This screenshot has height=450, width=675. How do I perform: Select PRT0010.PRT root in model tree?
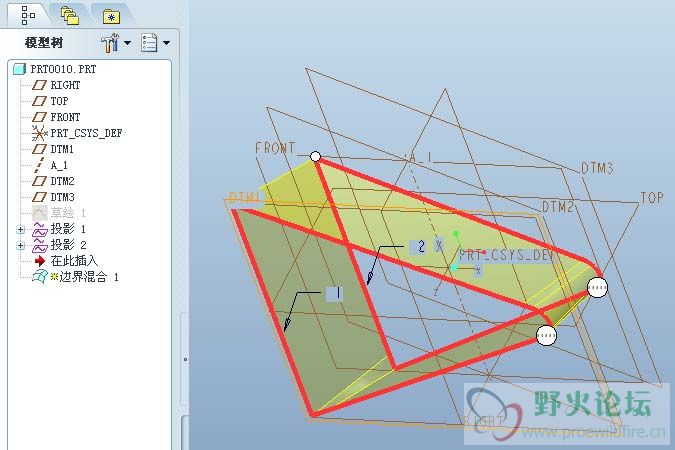(63, 69)
